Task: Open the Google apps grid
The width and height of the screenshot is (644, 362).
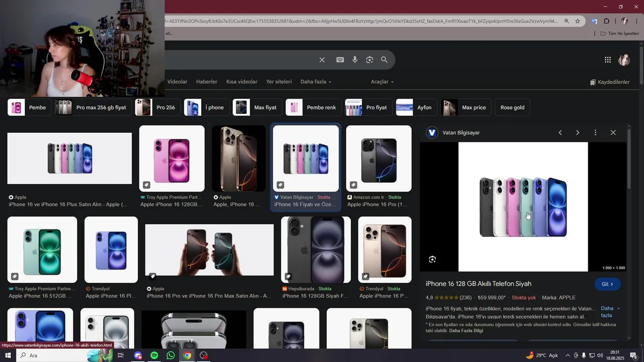Action: coord(608,60)
